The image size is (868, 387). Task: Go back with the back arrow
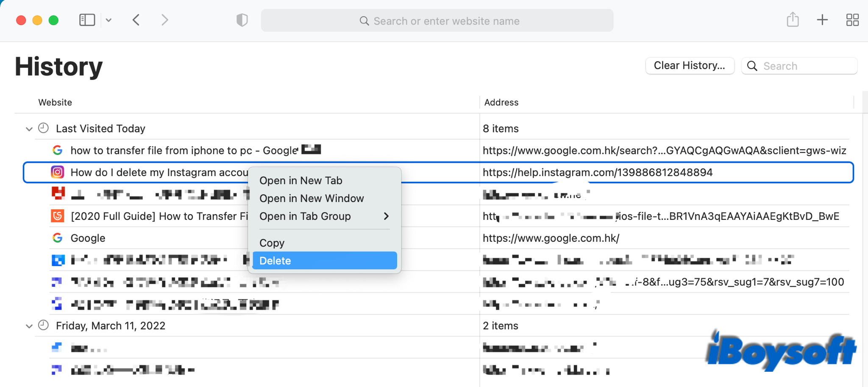pyautogui.click(x=136, y=20)
